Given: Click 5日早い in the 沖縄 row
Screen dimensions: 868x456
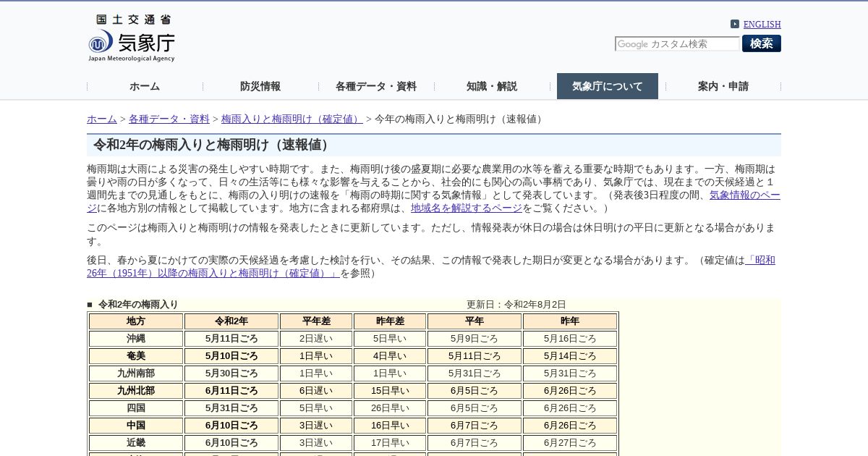Looking at the screenshot, I should coord(390,339).
